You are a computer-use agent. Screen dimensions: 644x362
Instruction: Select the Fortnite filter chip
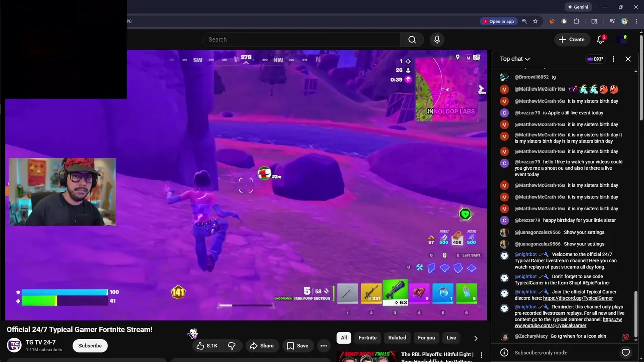(367, 338)
